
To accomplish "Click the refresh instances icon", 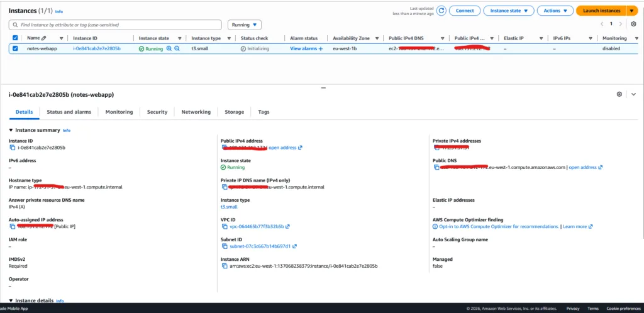I will pos(441,11).
